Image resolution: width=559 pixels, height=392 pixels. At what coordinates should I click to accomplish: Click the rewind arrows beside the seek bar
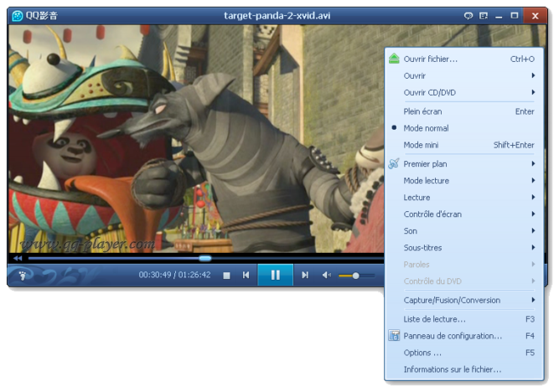pos(18,258)
